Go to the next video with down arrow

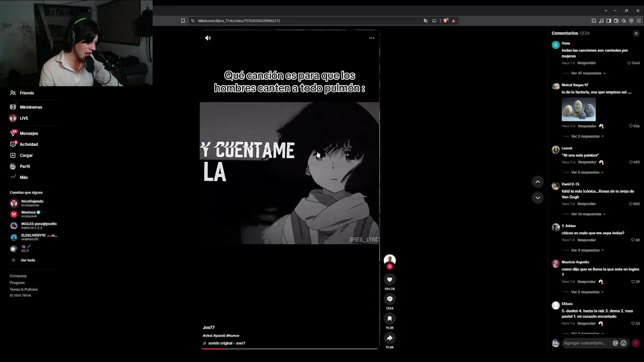(537, 198)
